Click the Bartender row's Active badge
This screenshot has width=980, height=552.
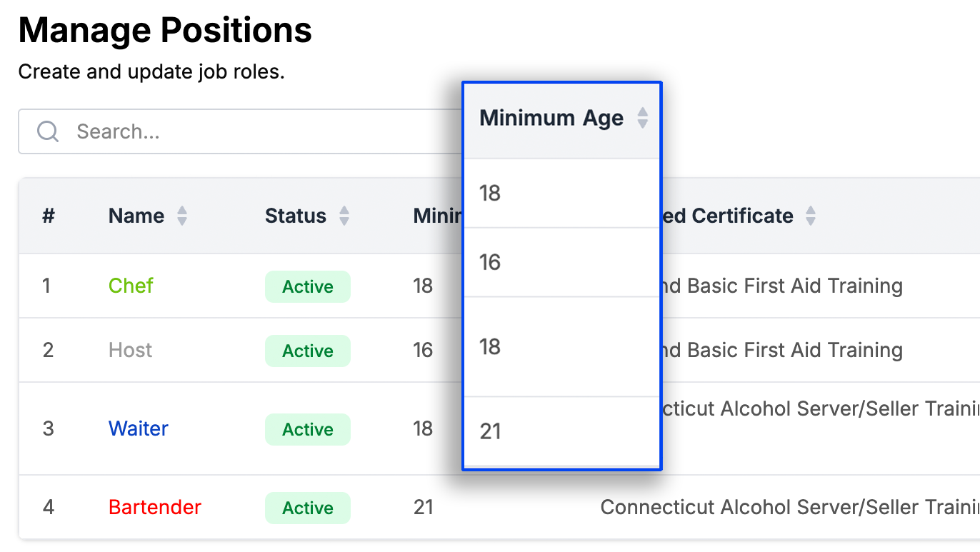click(308, 508)
